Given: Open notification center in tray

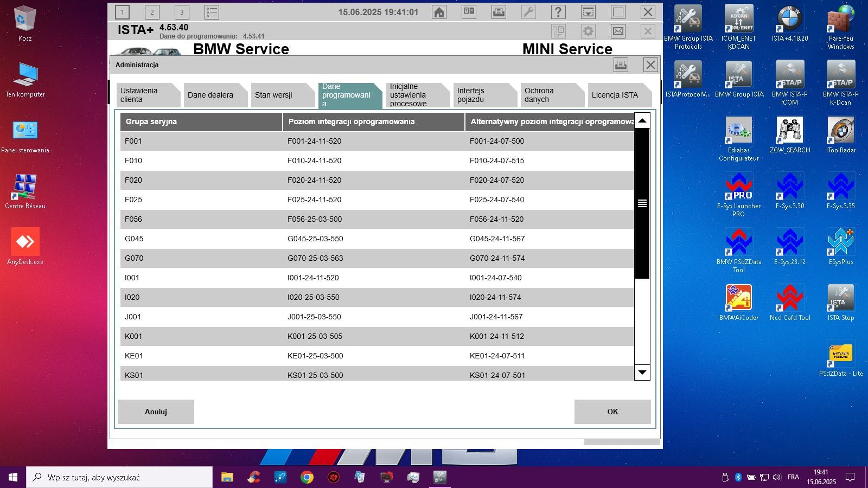Looking at the screenshot, I should point(850,477).
